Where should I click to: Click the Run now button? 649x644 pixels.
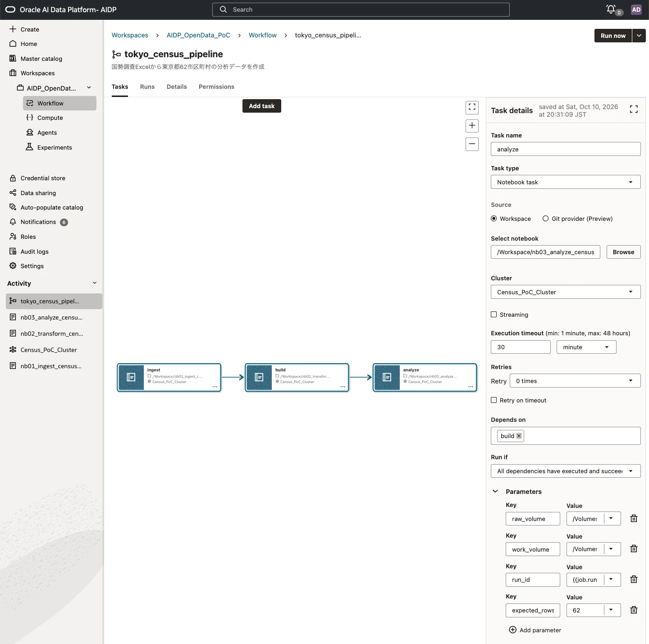(x=613, y=36)
